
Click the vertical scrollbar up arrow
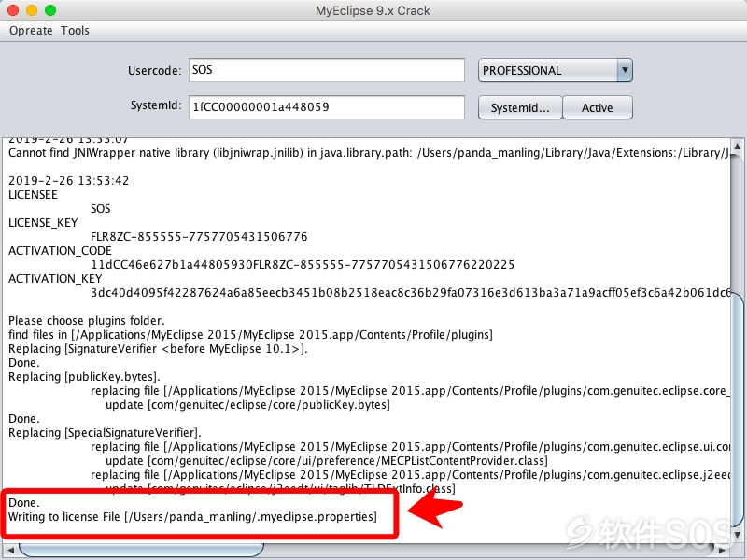(x=737, y=146)
